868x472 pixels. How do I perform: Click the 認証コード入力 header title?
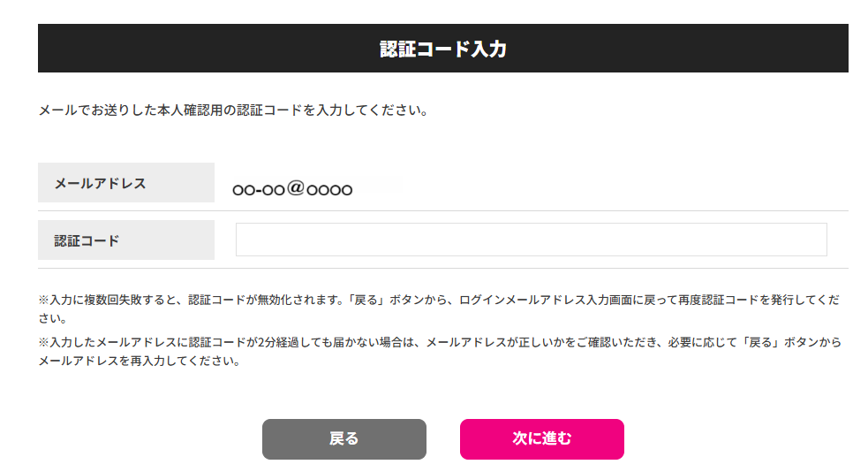click(x=443, y=49)
